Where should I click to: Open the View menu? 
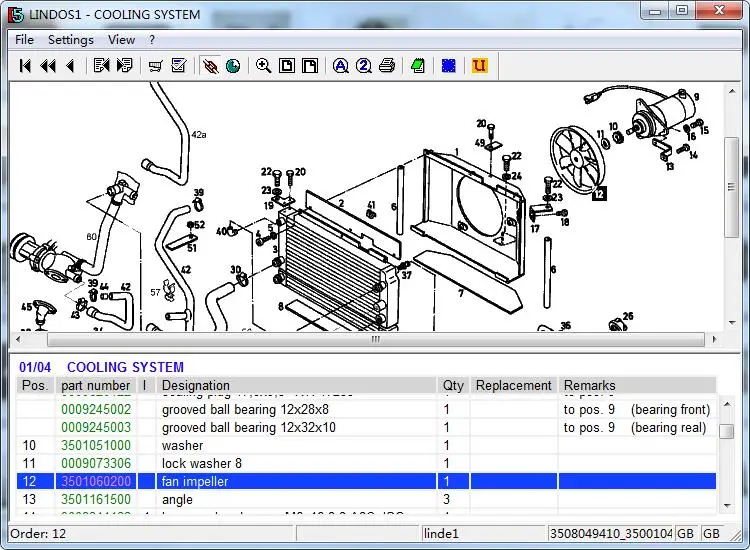coord(121,40)
